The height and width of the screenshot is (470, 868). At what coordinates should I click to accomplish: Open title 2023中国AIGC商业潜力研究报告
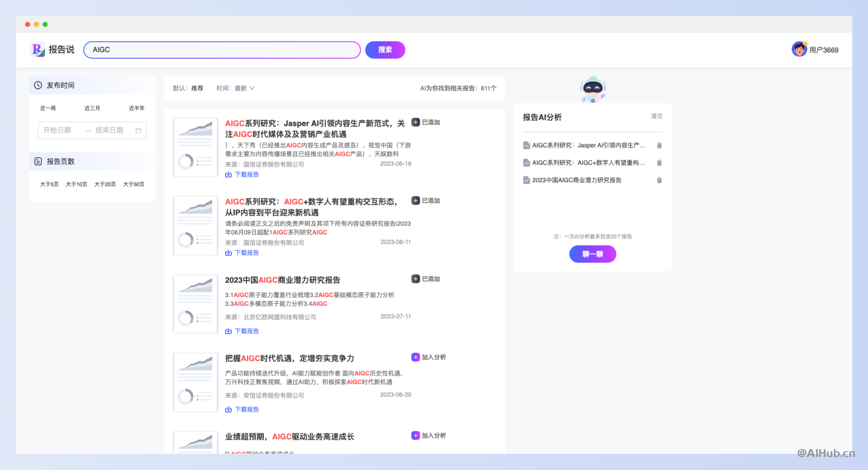(283, 280)
